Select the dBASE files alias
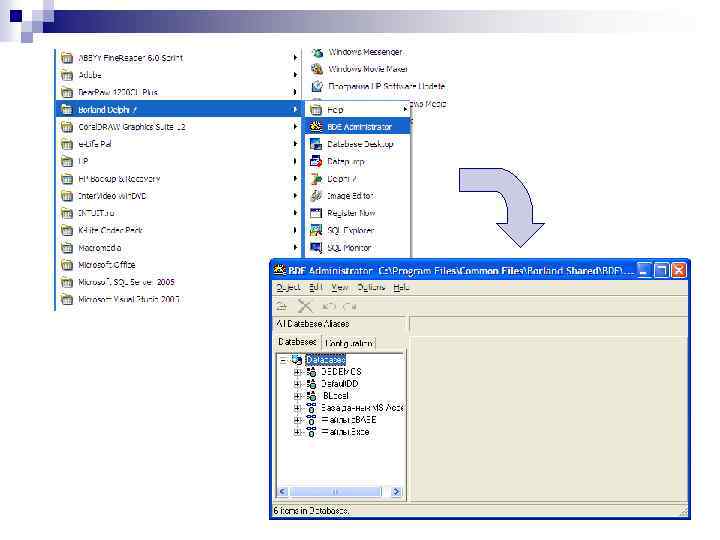This screenshot has height=540, width=720. pyautogui.click(x=349, y=420)
